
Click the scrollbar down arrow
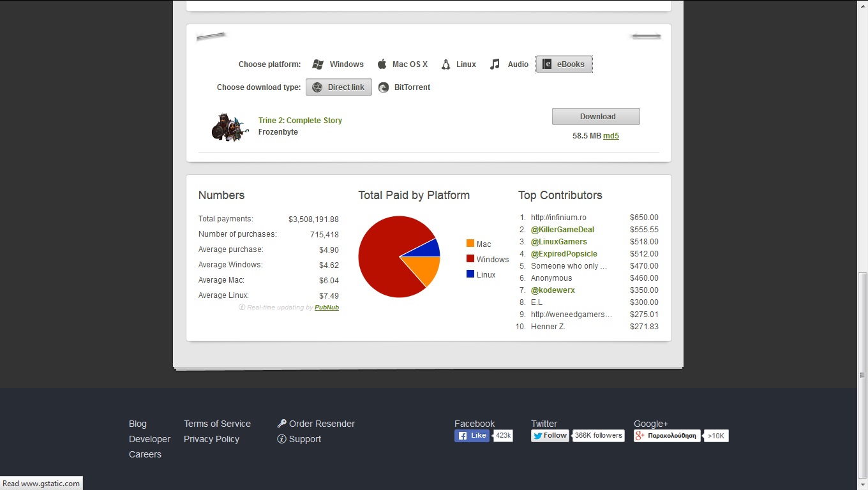click(x=862, y=484)
